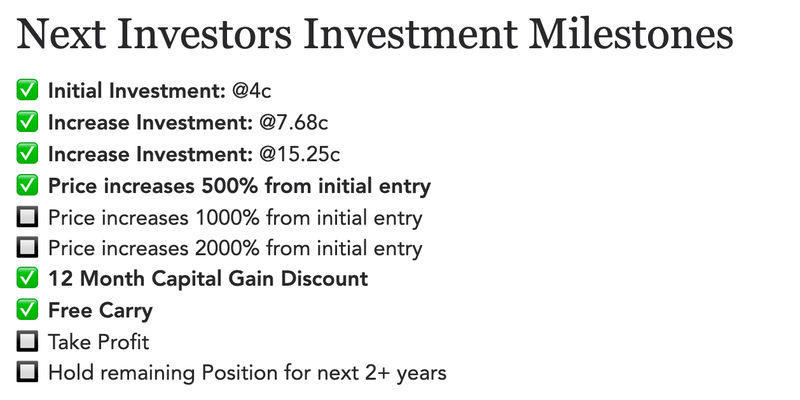
Task: Click the Take Profit label
Action: click(98, 342)
